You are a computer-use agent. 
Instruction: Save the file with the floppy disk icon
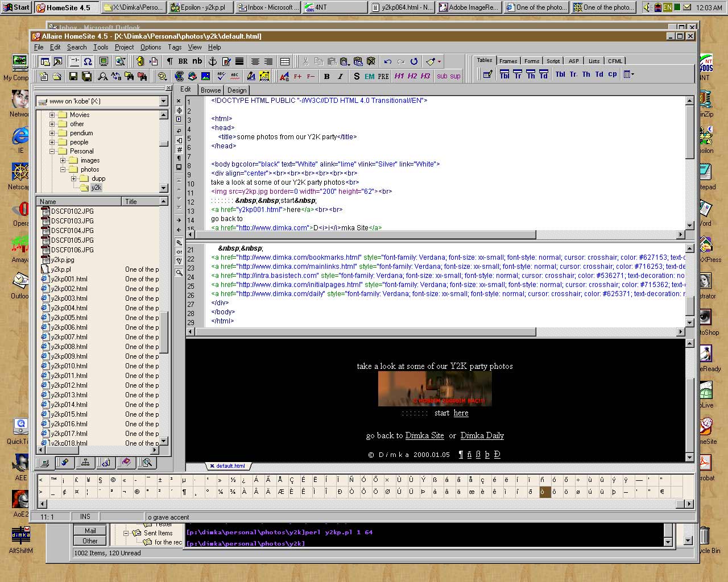(73, 76)
